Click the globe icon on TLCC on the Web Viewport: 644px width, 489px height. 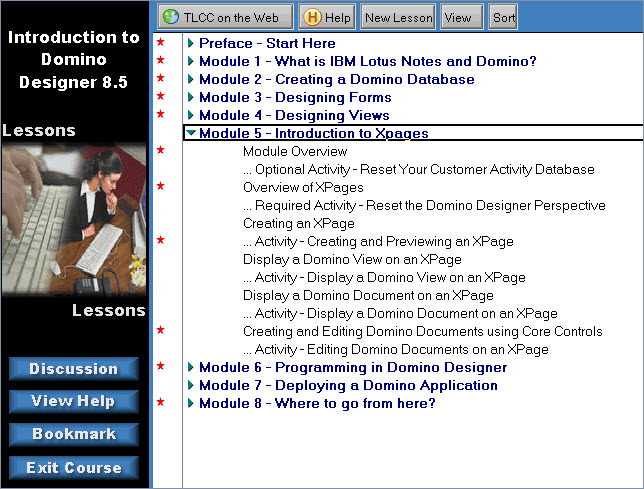tap(171, 17)
